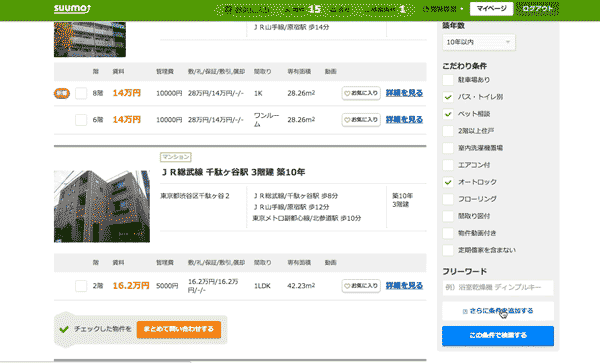Click the plus icon beside さらに条件を追加する
The image size is (600, 363).
click(x=465, y=311)
